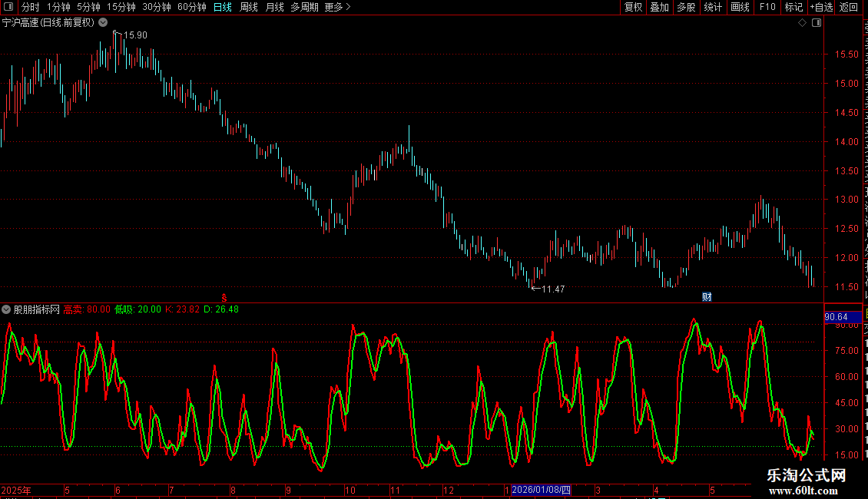The width and height of the screenshot is (868, 499).
Task: Open F10 company information
Action: click(767, 7)
